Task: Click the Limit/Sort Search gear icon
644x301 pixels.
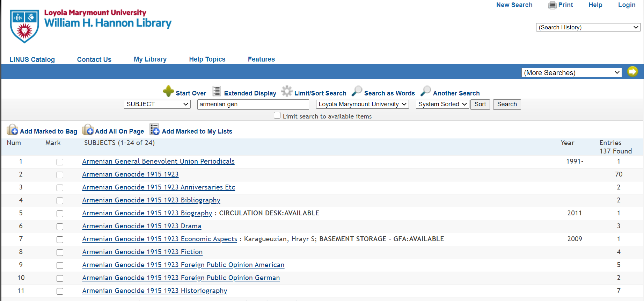Action: click(x=287, y=91)
